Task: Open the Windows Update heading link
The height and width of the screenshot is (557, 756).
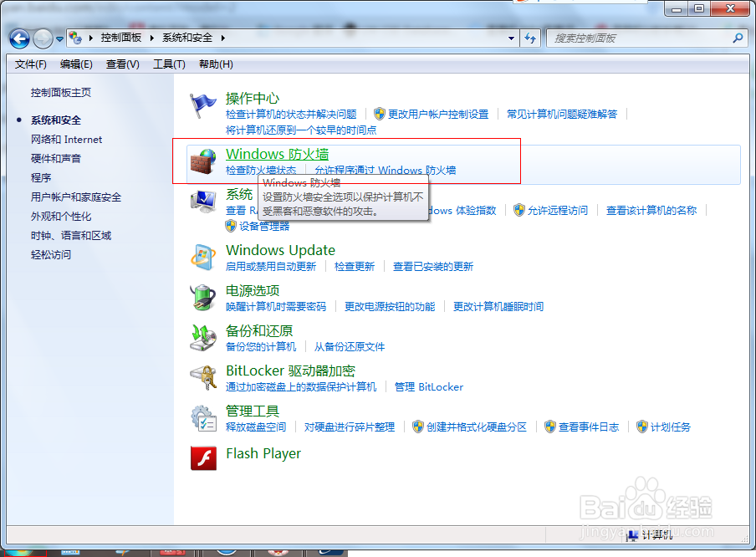Action: [281, 250]
